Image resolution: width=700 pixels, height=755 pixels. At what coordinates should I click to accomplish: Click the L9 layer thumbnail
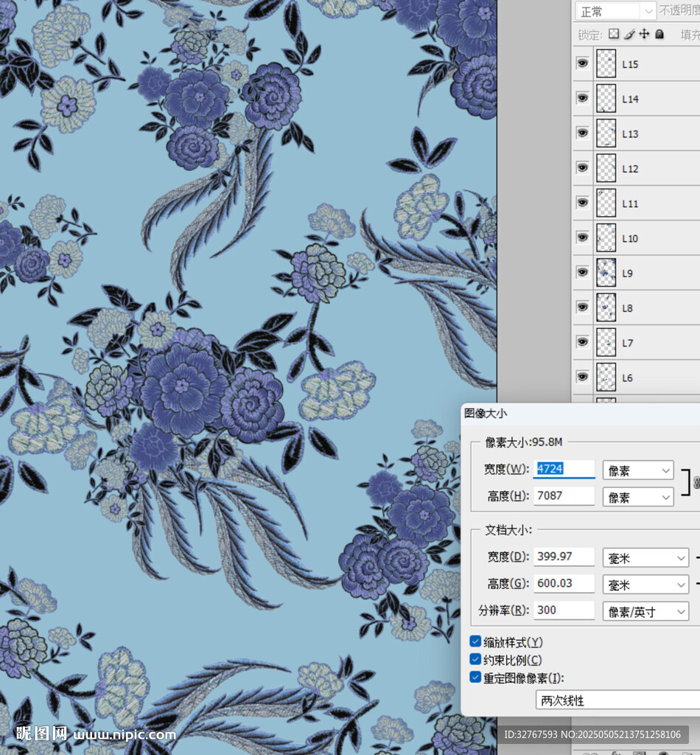(x=606, y=273)
